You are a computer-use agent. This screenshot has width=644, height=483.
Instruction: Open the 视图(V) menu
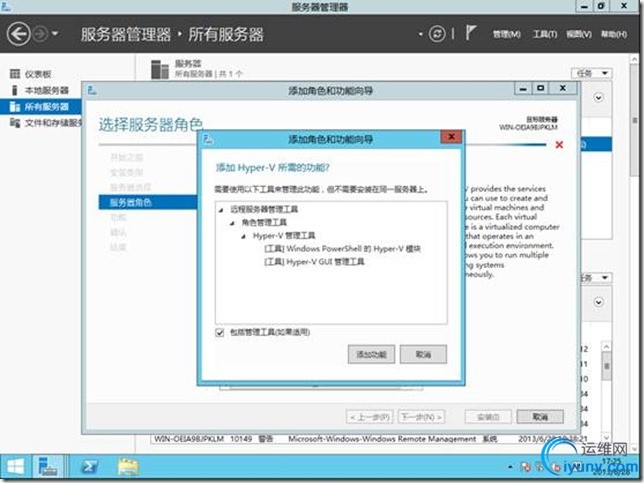point(579,34)
